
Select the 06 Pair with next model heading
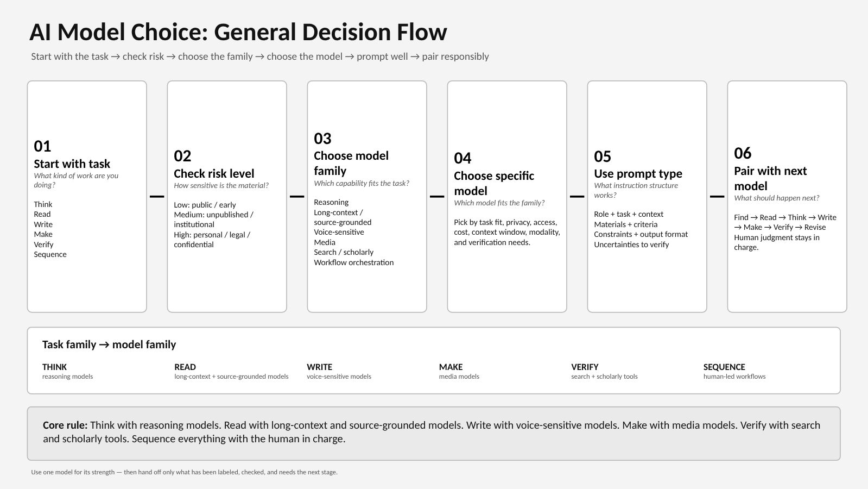[x=770, y=169]
